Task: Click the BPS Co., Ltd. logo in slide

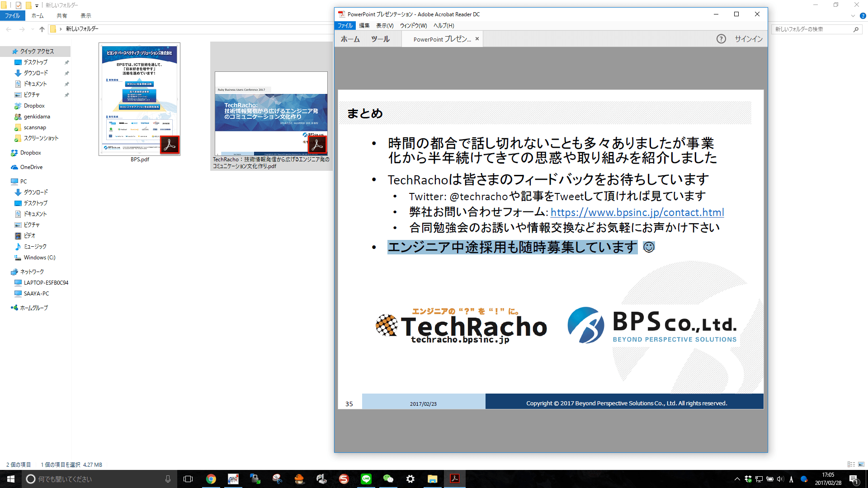Action: pyautogui.click(x=652, y=325)
